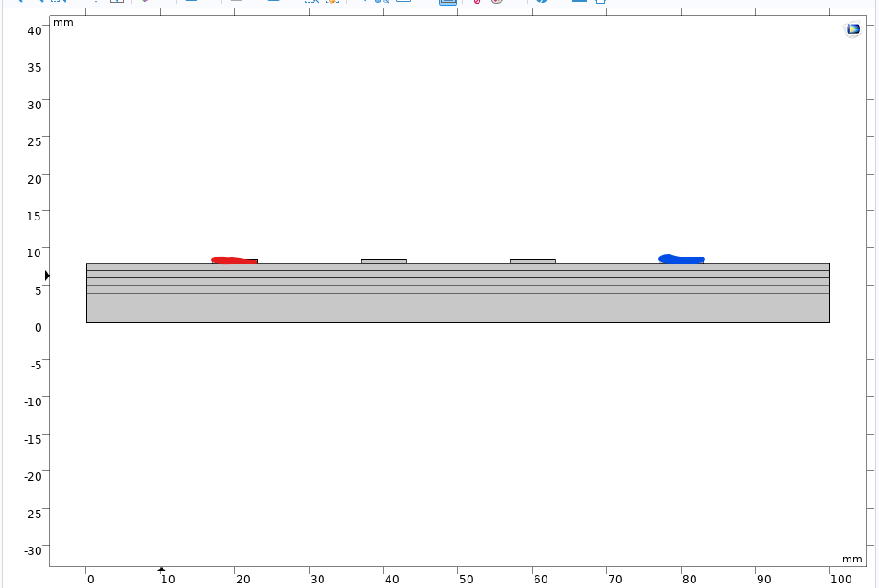Image resolution: width=879 pixels, height=588 pixels.
Task: Click the 0 tick label on horizontal axis
Action: click(90, 579)
